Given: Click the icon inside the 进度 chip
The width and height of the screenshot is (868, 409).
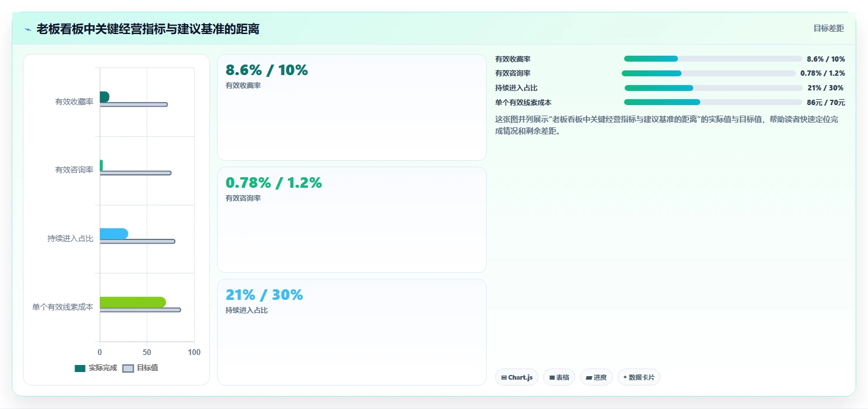Looking at the screenshot, I should pos(589,378).
